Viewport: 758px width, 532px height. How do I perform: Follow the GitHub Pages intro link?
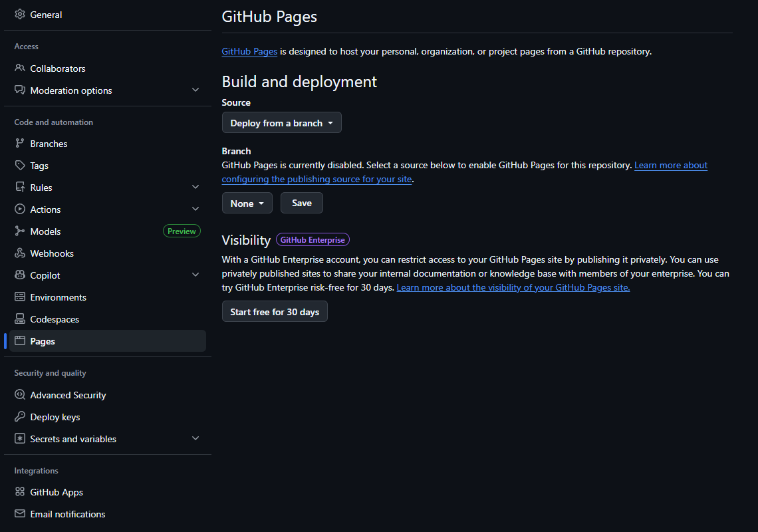pyautogui.click(x=249, y=51)
